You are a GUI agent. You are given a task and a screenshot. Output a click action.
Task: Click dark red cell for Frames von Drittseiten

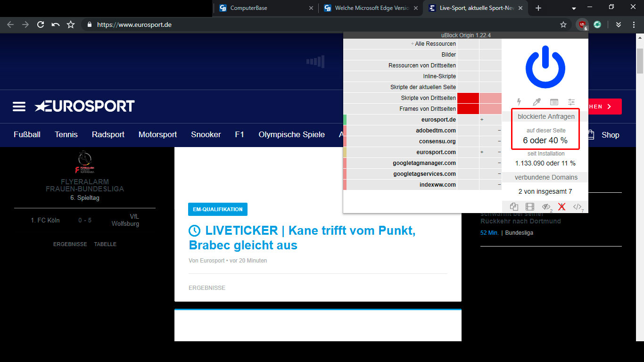click(468, 109)
